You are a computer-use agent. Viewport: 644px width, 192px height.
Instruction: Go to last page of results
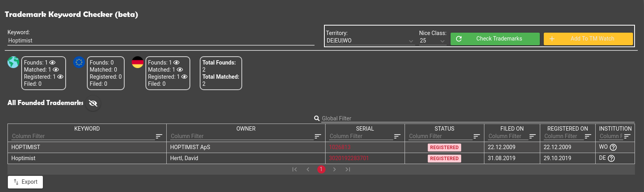click(x=348, y=170)
